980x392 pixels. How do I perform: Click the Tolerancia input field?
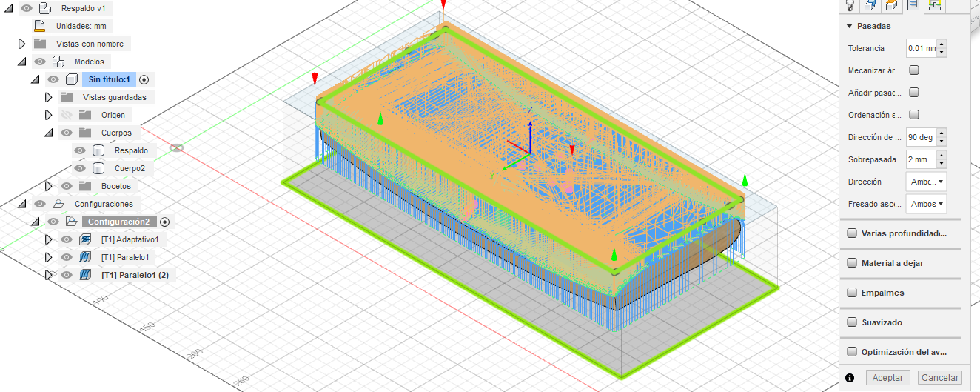tap(921, 48)
